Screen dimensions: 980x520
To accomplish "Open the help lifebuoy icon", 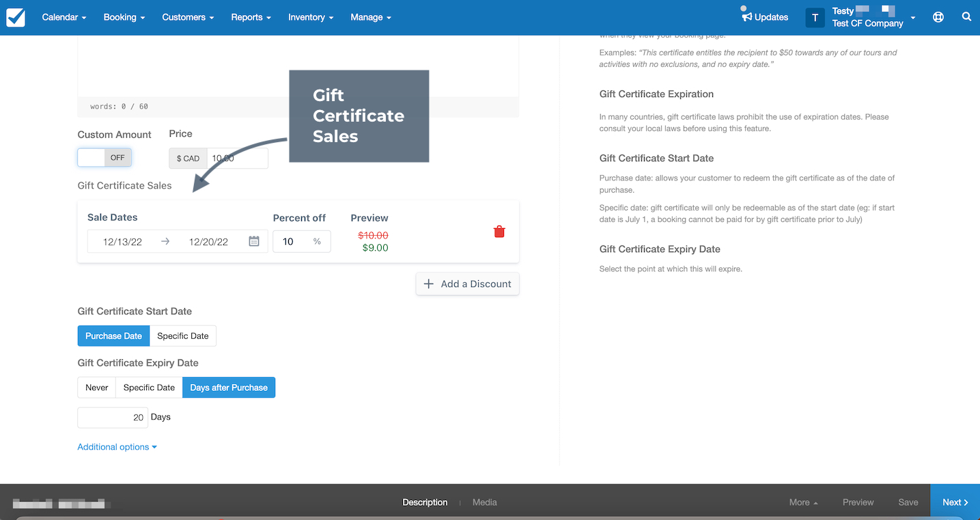I will coord(938,17).
